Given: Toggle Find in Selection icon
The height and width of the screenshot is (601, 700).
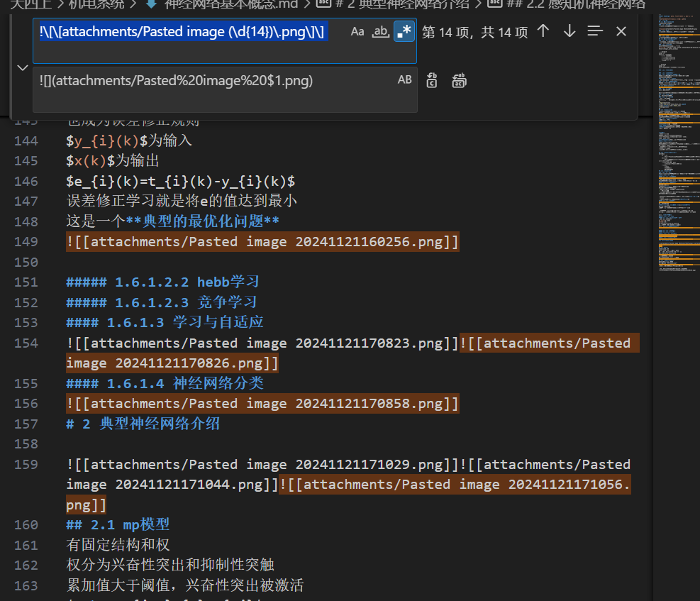Looking at the screenshot, I should (595, 31).
